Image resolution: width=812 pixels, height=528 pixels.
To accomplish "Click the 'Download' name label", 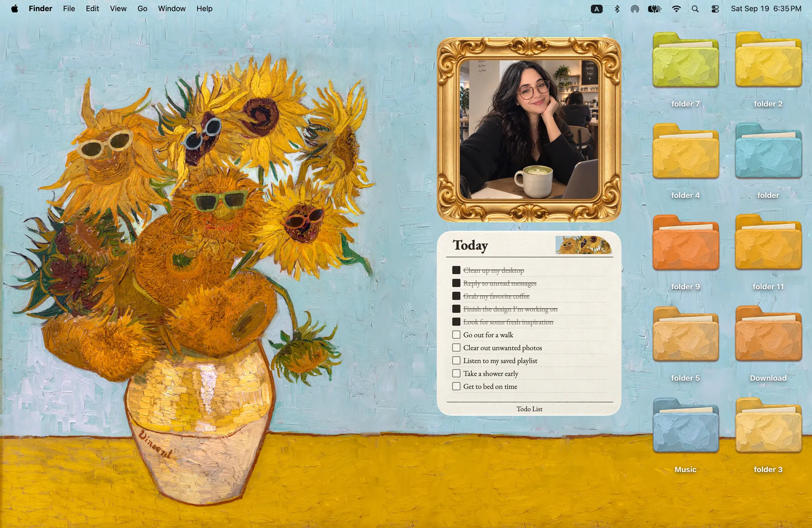I will click(768, 378).
